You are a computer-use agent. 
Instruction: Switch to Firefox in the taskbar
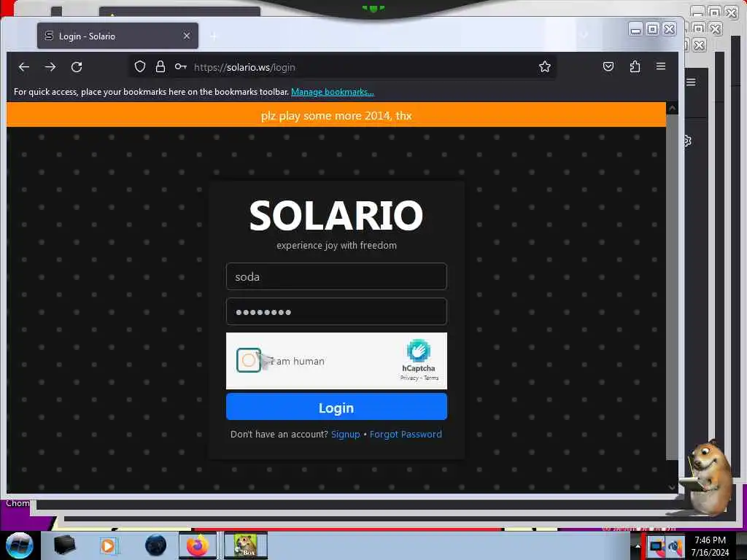198,545
